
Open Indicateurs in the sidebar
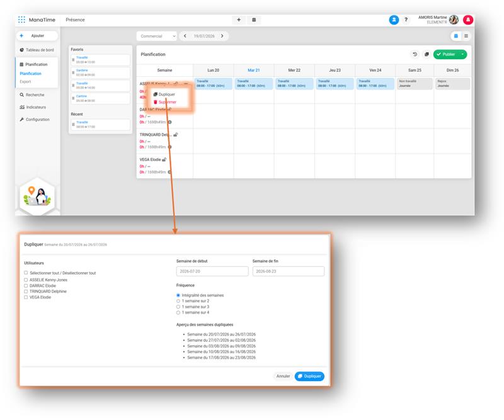coord(33,107)
